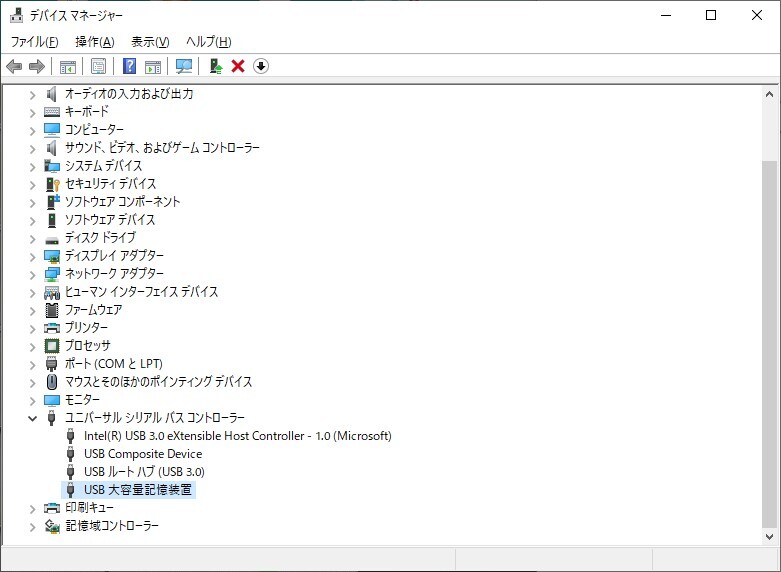Open the 表示(V) menu
The image size is (781, 572).
pyautogui.click(x=150, y=42)
